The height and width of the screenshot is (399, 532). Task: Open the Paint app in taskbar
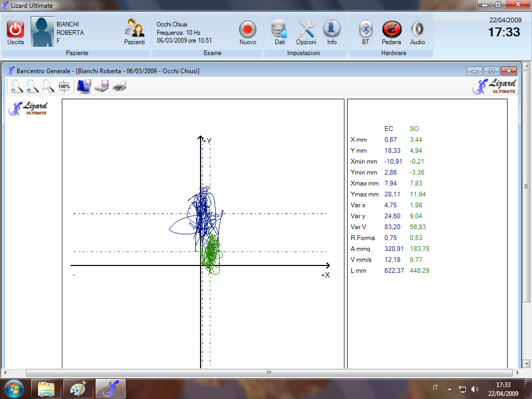click(x=78, y=389)
